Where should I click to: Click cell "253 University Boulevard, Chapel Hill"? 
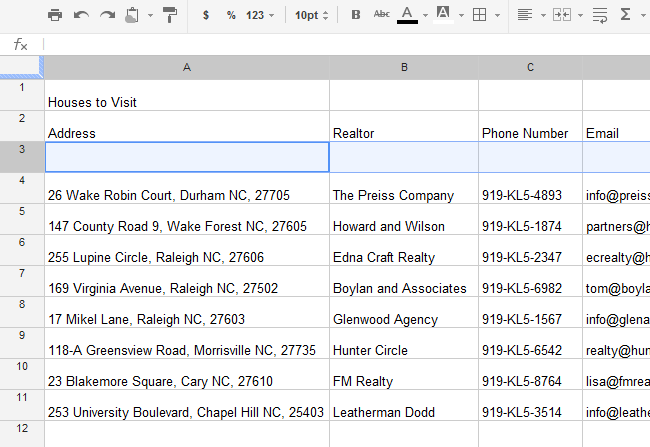(187, 405)
